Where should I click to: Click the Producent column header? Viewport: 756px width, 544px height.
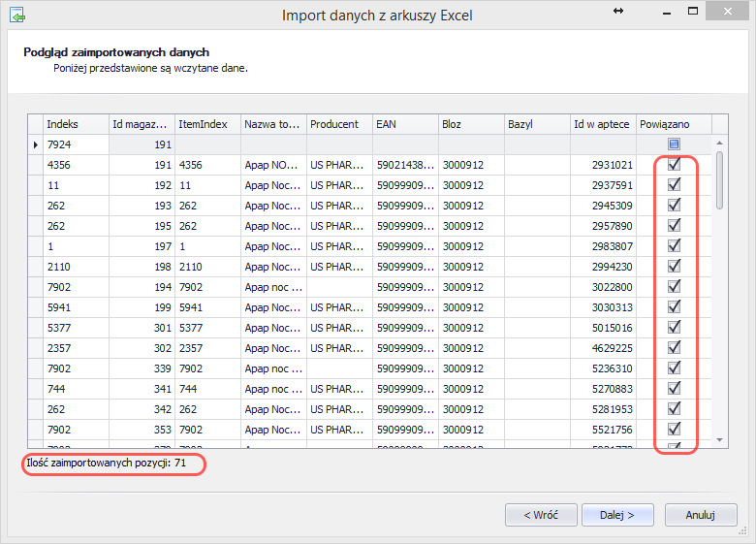[339, 124]
